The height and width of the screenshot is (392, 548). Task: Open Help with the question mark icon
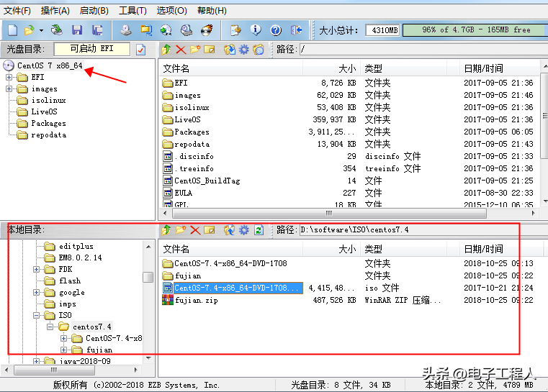pyautogui.click(x=276, y=30)
